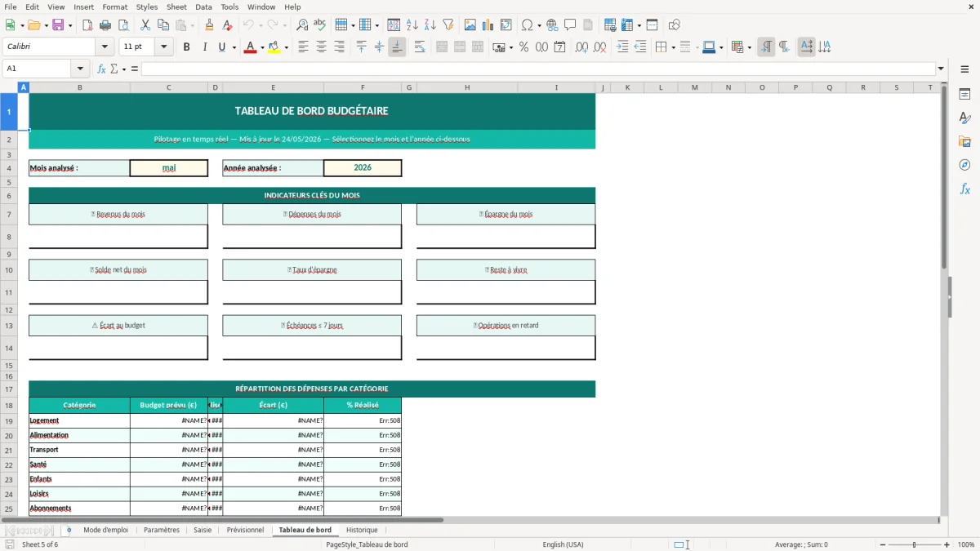The width and height of the screenshot is (980, 551).
Task: Split the window
Action: [652, 25]
